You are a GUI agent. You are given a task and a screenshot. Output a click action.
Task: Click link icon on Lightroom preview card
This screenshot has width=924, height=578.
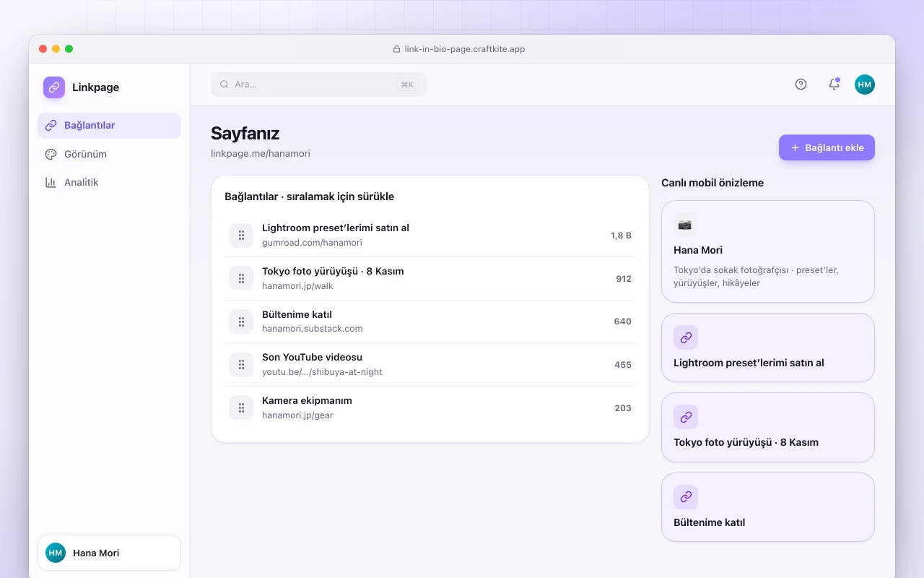(x=686, y=337)
